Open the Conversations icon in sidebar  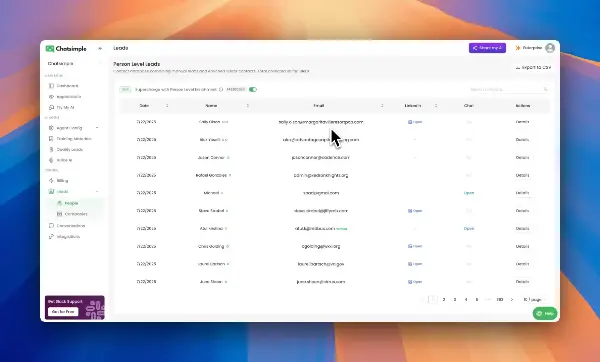tap(51, 226)
